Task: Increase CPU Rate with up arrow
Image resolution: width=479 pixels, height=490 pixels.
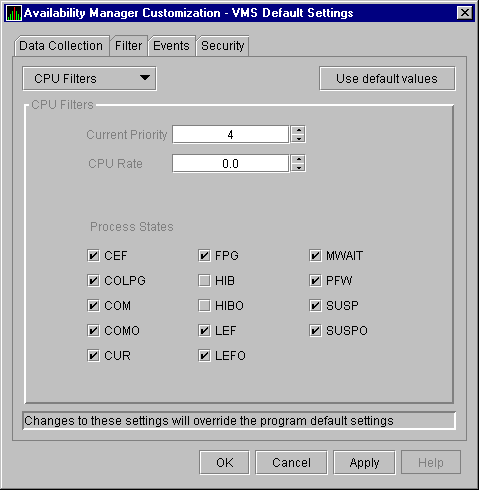Action: coord(298,159)
